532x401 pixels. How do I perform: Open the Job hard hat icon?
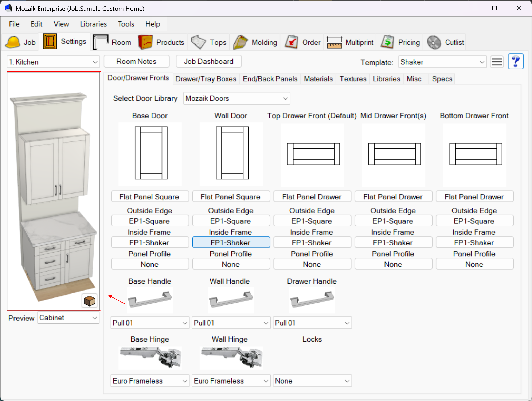click(12, 42)
